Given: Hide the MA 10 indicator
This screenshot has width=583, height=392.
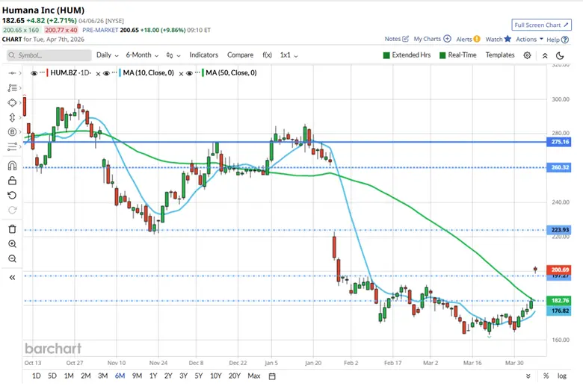Looking at the screenshot, I should (x=106, y=73).
